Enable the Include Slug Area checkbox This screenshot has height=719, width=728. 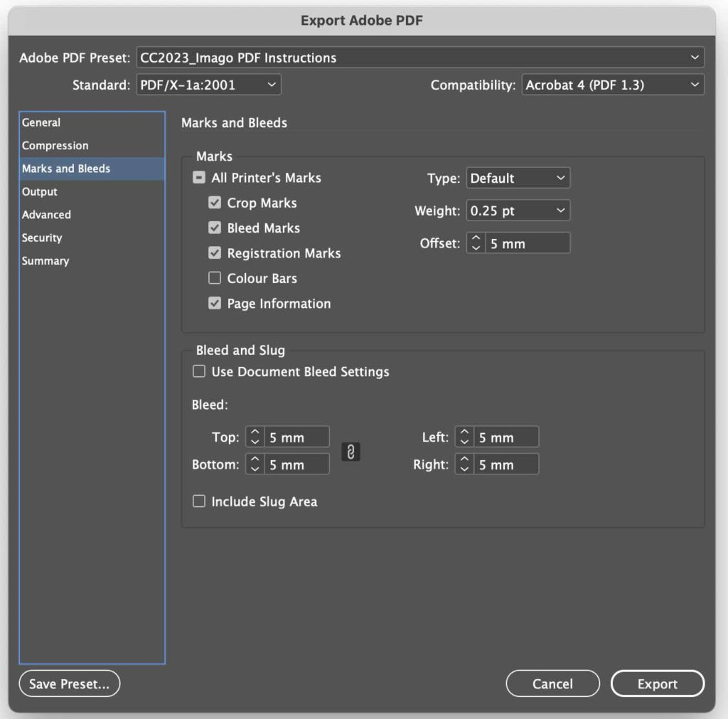click(199, 501)
